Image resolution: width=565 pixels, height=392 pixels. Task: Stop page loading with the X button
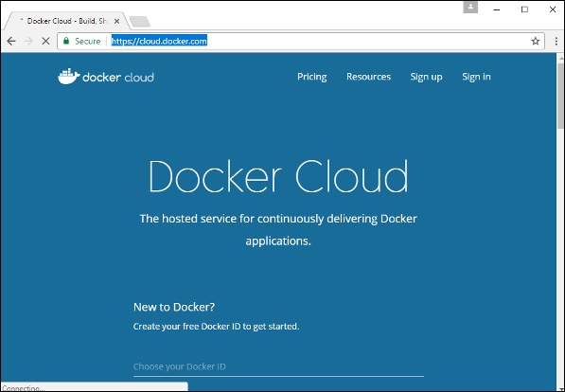coord(45,41)
